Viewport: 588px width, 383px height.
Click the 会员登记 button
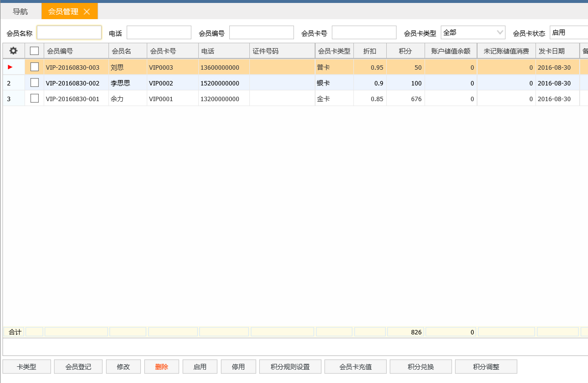78,366
